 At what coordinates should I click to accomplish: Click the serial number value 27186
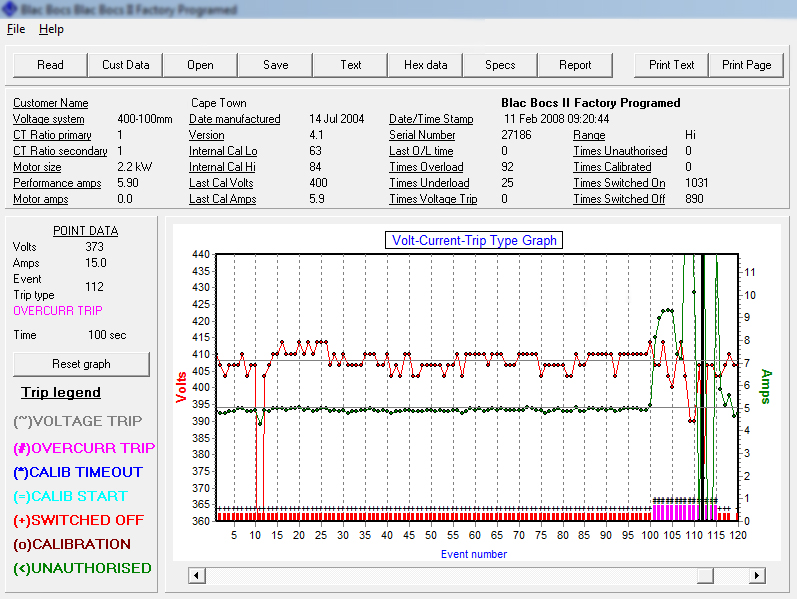[x=516, y=135]
